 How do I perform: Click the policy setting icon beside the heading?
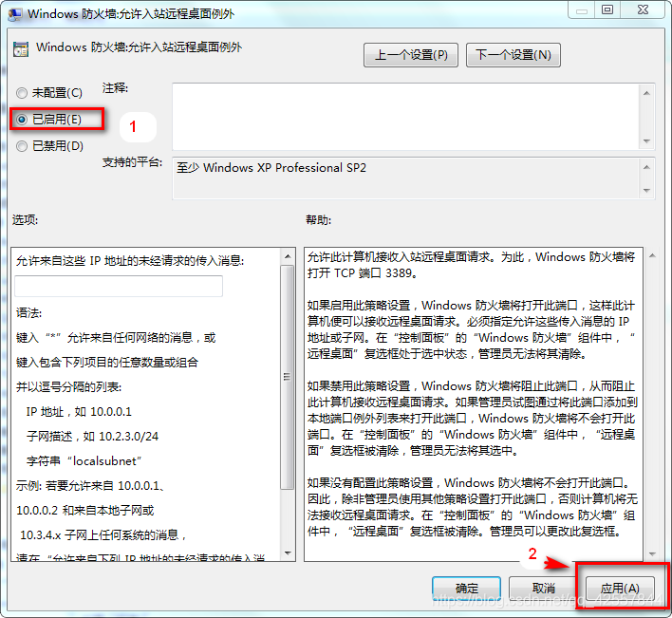pyautogui.click(x=21, y=49)
